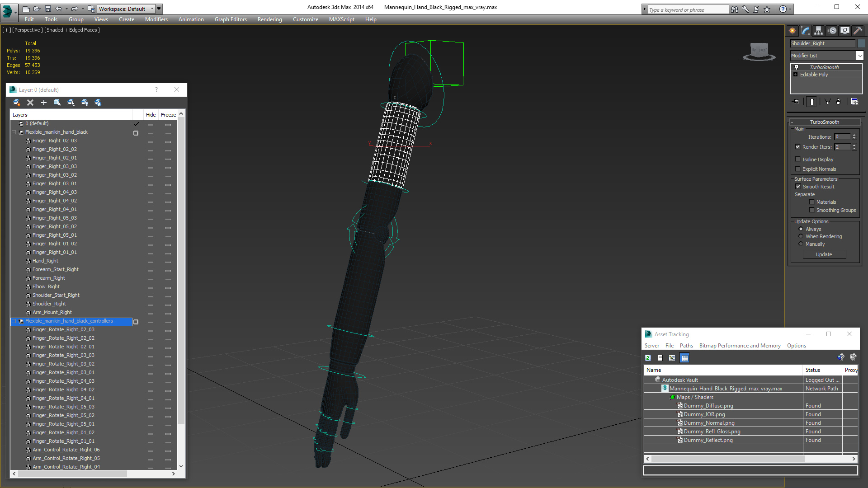Open the Graph Editors menu
Viewport: 868px width, 488px height.
(x=231, y=19)
